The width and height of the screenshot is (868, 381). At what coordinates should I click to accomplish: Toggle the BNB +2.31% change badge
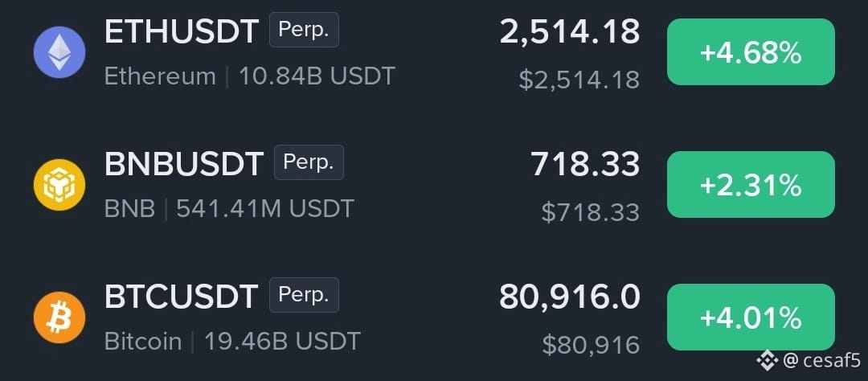[x=751, y=184]
